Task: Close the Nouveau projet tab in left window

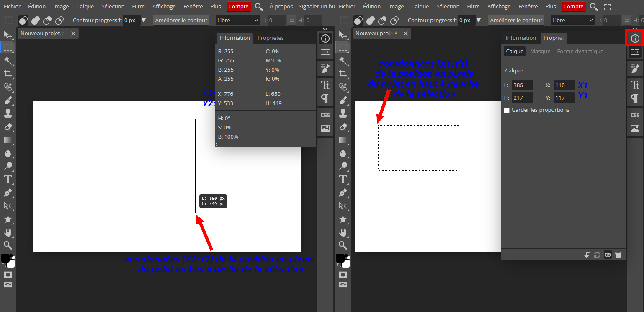Action: pyautogui.click(x=73, y=34)
